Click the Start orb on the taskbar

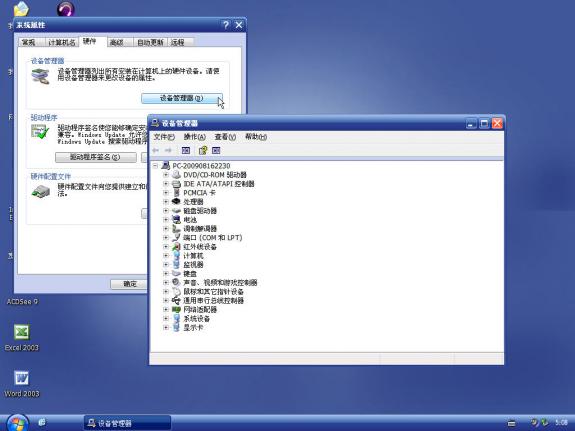17,423
